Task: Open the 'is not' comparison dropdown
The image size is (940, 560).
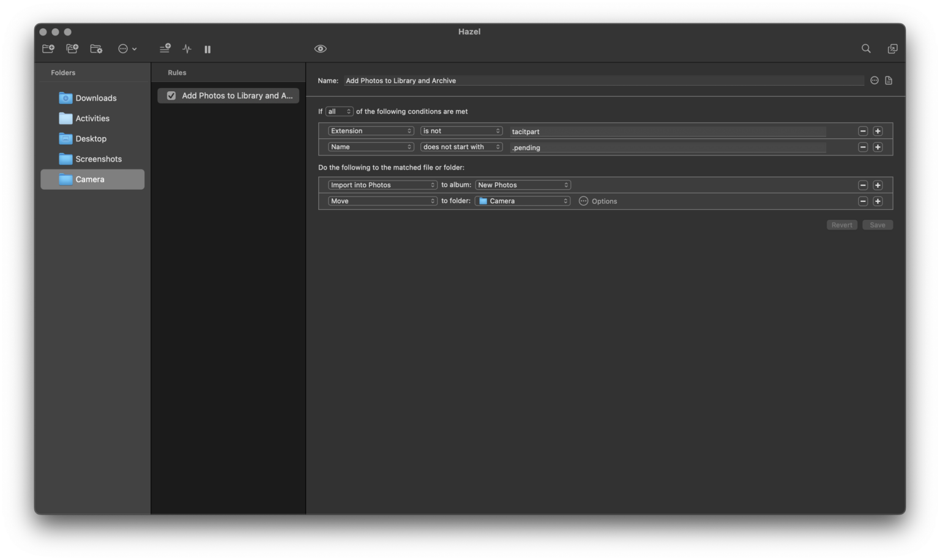Action: tap(461, 130)
